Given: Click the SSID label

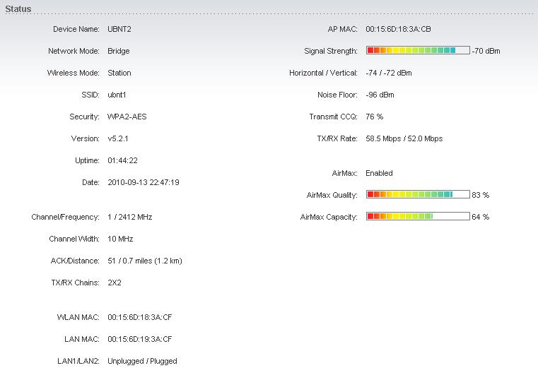Looking at the screenshot, I should tap(90, 95).
